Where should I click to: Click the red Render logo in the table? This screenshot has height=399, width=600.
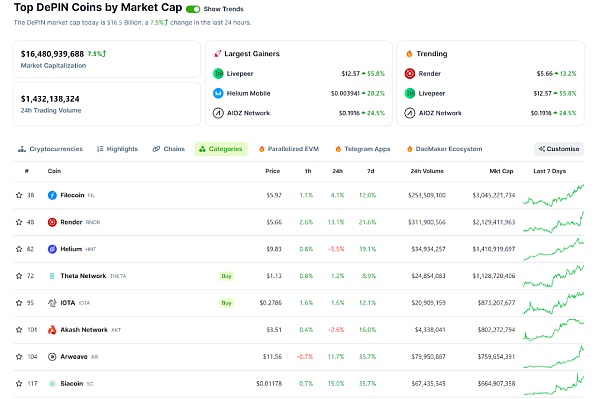52,222
